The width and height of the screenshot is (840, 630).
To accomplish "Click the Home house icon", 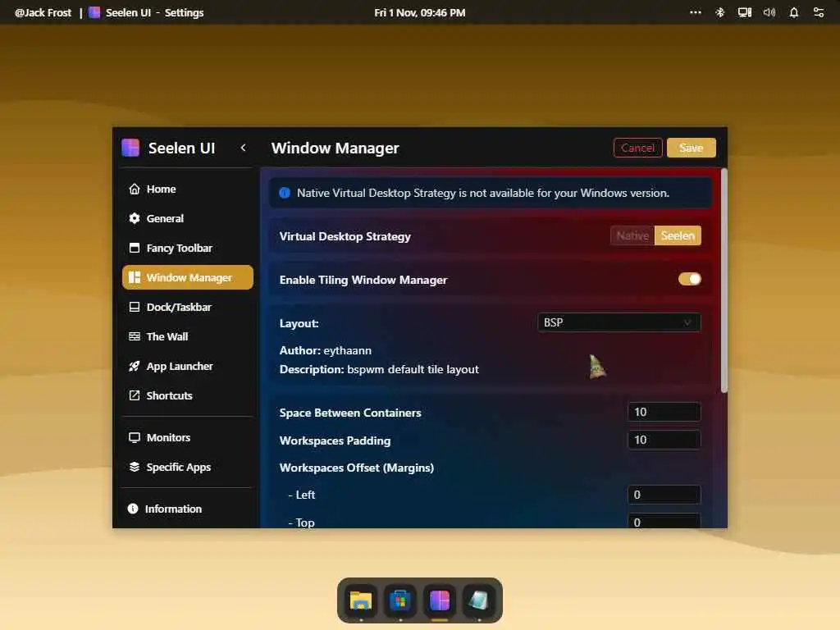I will coord(135,189).
